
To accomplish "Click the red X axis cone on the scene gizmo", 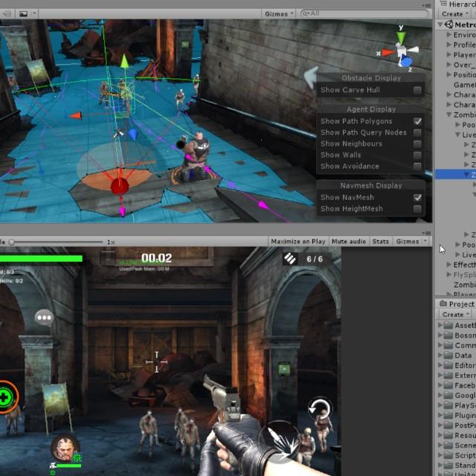I will [x=388, y=53].
